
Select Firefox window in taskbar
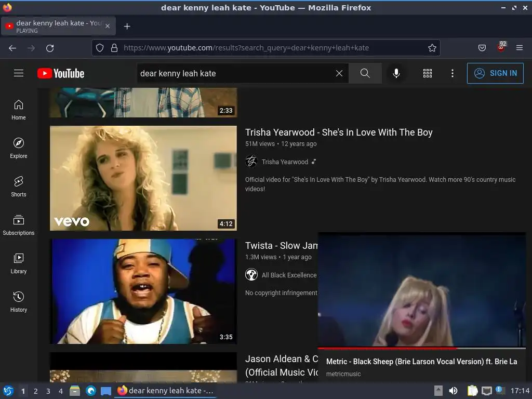(x=166, y=391)
